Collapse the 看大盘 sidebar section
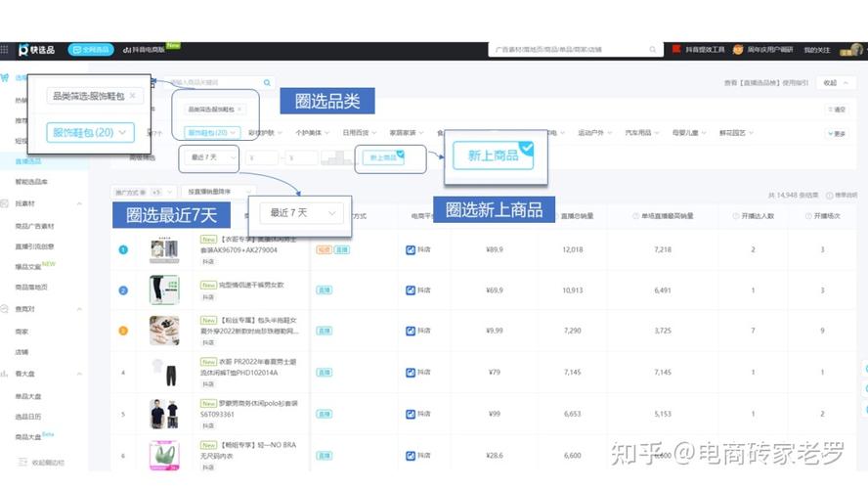 pos(79,374)
